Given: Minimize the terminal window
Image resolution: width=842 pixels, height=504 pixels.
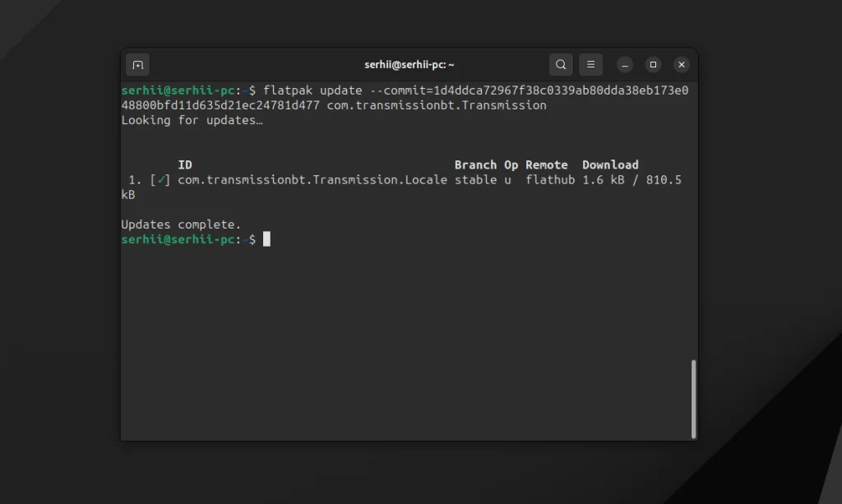Looking at the screenshot, I should [625, 65].
